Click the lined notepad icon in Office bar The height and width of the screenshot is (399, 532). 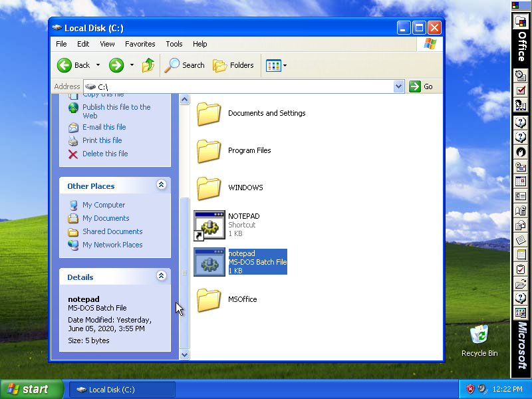click(521, 255)
